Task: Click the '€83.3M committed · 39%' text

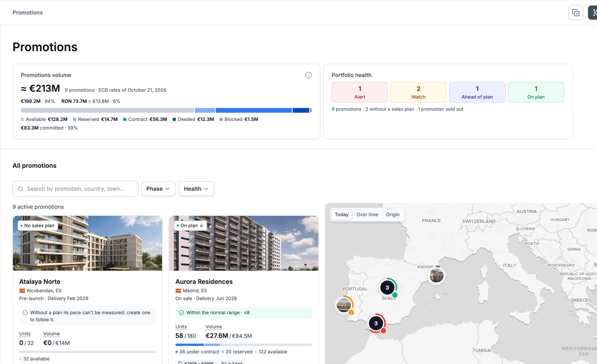Action: [49, 128]
